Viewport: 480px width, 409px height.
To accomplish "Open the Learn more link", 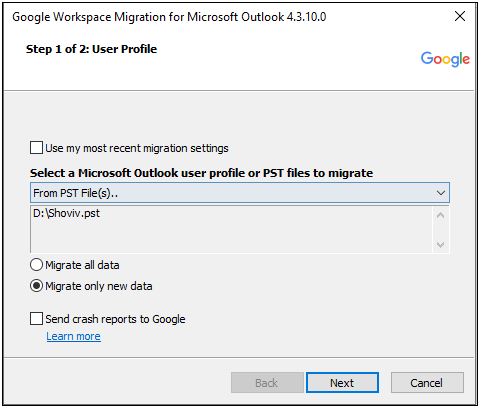I will 73,336.
